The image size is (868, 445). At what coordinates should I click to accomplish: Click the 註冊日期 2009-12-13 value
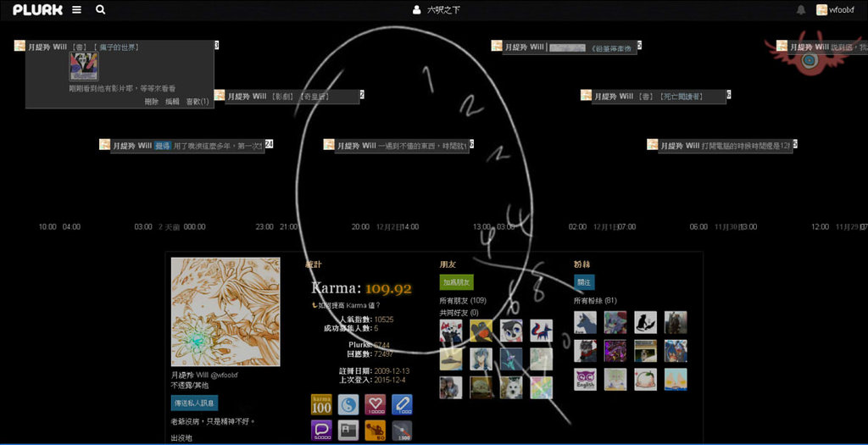(x=392, y=370)
